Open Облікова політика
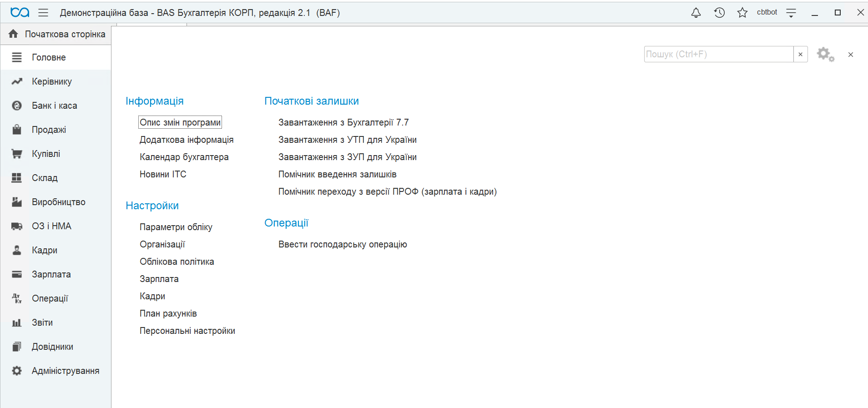This screenshot has width=868, height=408. [x=177, y=262]
